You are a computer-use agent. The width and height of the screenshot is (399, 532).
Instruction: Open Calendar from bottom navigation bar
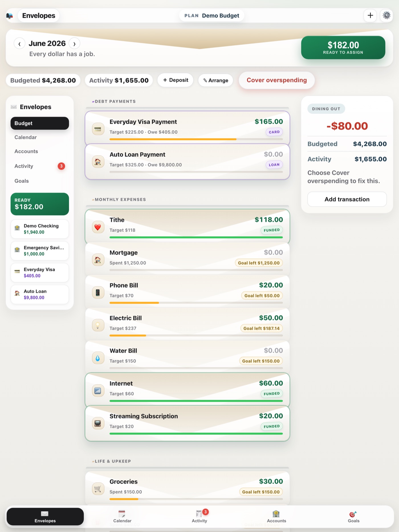click(122, 517)
